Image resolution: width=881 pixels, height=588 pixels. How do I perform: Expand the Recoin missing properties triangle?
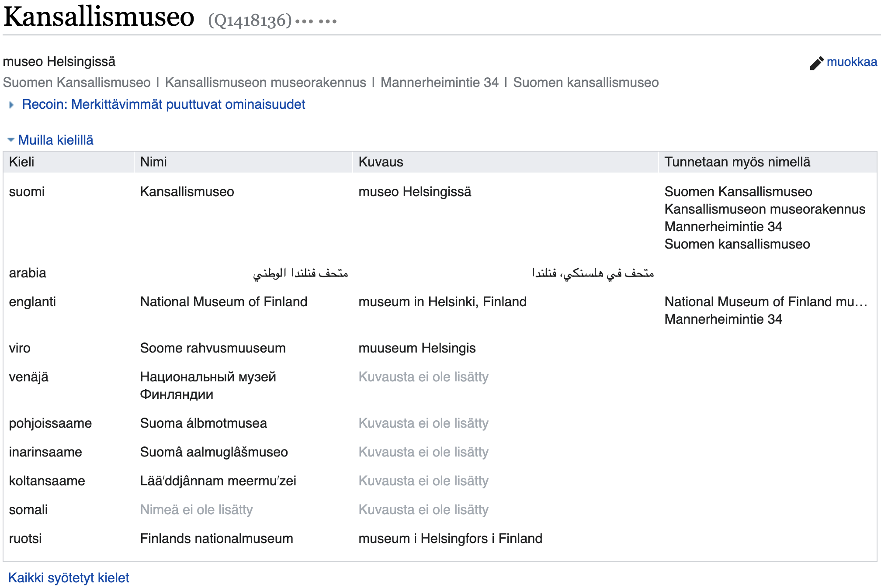click(x=11, y=105)
